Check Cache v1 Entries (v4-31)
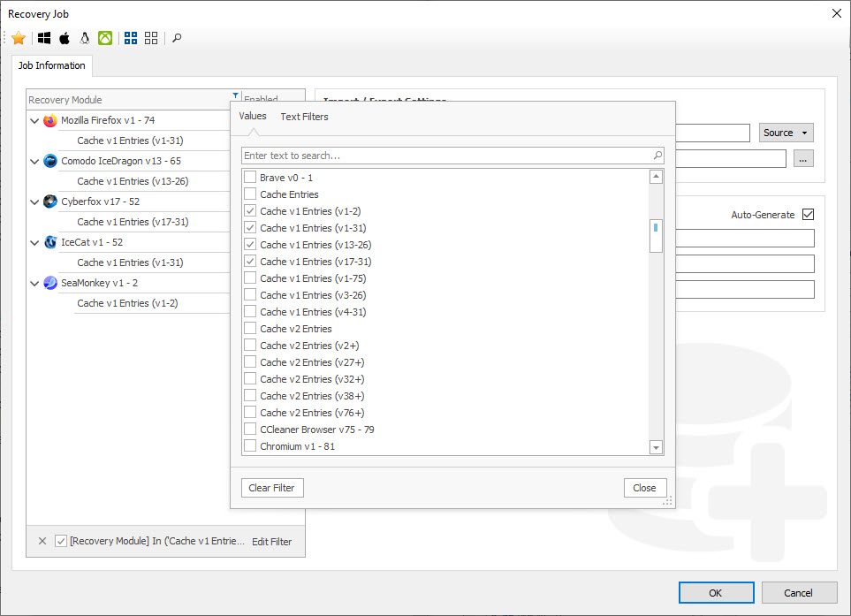The height and width of the screenshot is (616, 851). 250,312
